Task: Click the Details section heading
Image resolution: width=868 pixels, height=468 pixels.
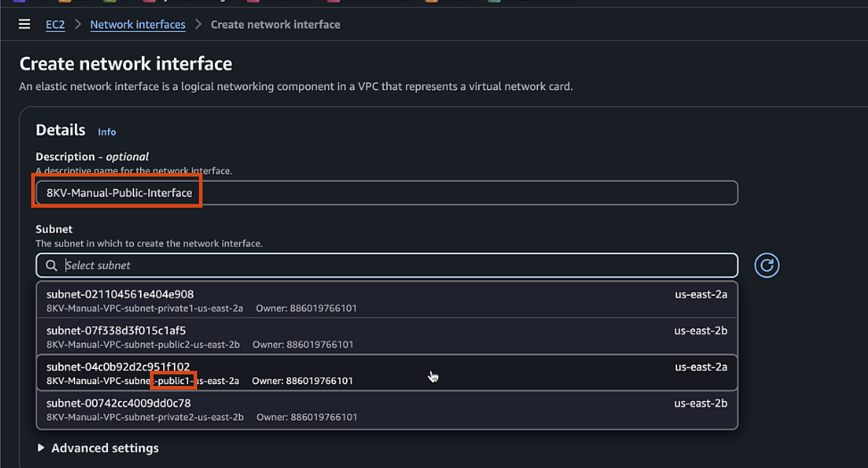Action: (61, 130)
